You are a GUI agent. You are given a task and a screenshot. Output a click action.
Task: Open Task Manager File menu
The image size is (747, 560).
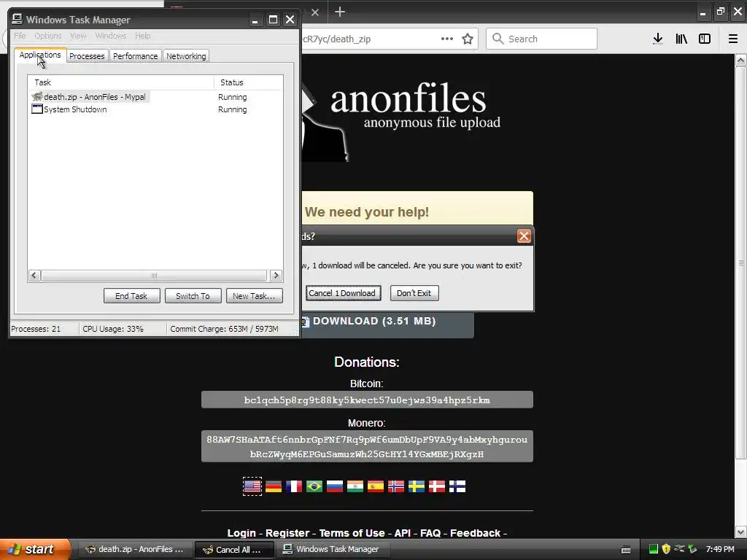click(x=20, y=36)
